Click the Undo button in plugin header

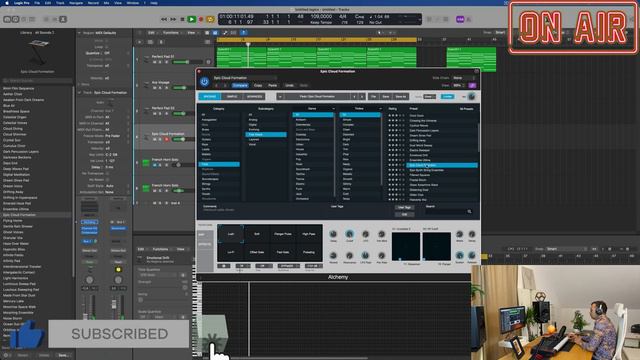pos(289,85)
